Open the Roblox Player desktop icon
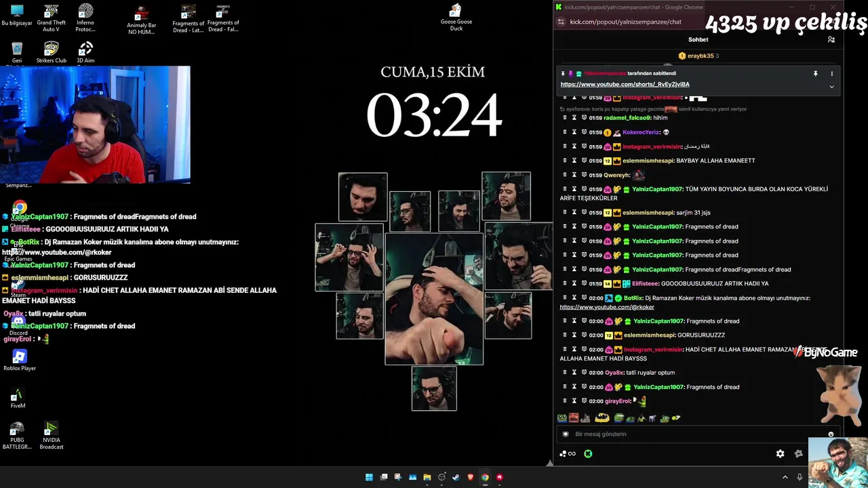The height and width of the screenshot is (488, 868). click(20, 360)
